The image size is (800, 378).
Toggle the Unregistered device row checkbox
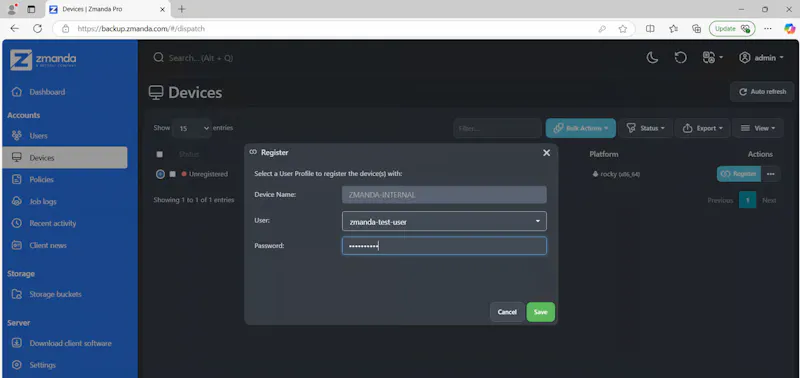173,174
